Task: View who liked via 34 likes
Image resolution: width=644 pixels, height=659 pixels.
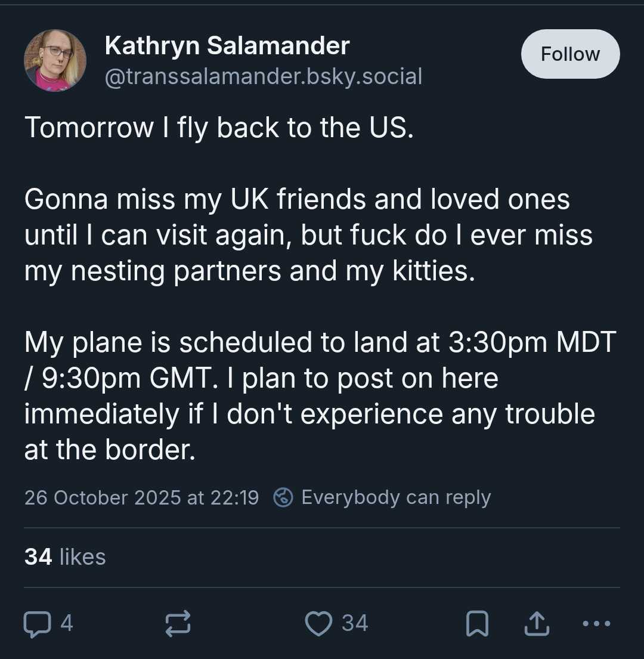Action: pyautogui.click(x=65, y=556)
